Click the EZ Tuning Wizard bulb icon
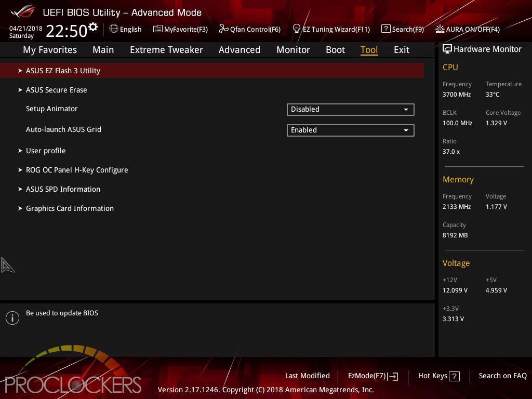This screenshot has width=532, height=399. (x=296, y=29)
